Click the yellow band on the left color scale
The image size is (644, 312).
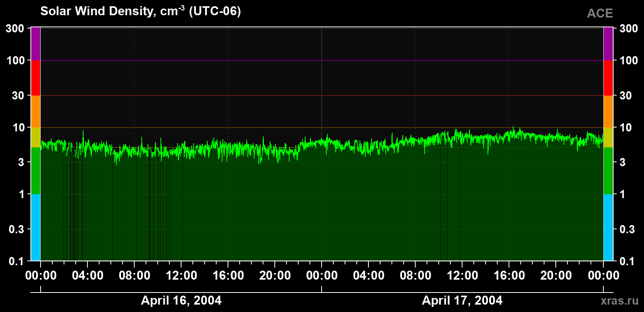click(36, 137)
